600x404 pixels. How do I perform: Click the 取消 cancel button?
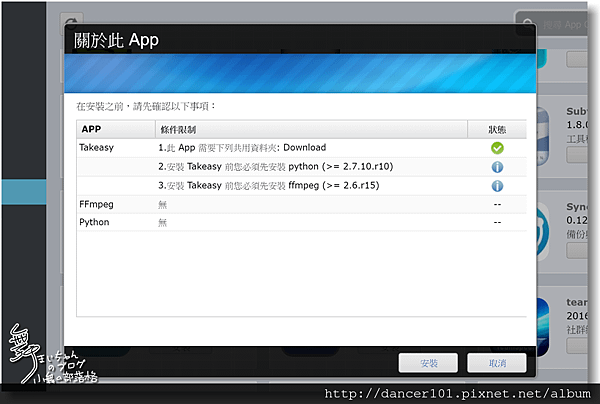click(497, 363)
